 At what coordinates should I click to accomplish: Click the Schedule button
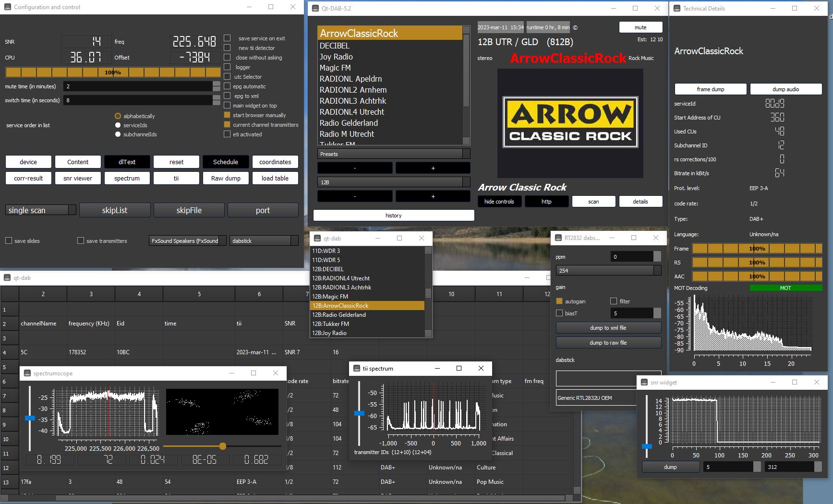[x=226, y=162]
